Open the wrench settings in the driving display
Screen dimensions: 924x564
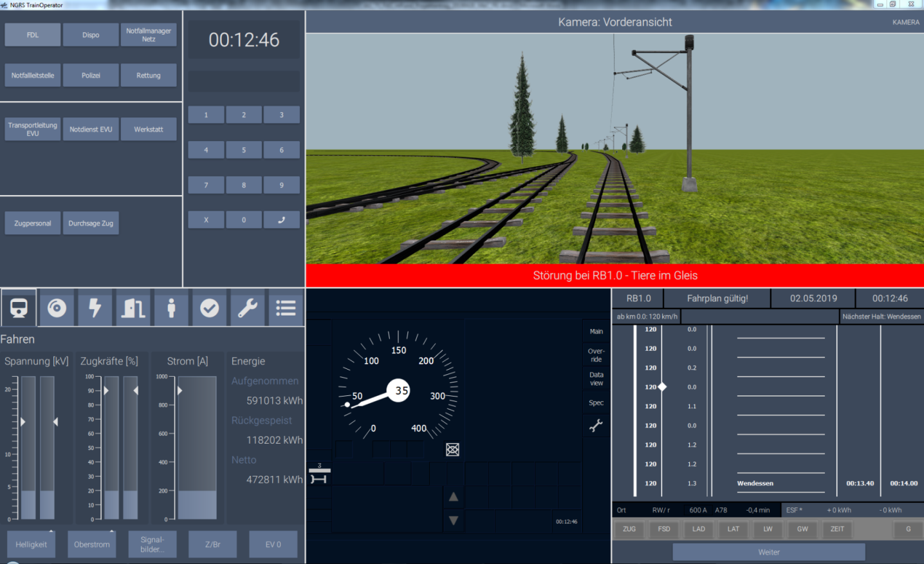pos(596,425)
